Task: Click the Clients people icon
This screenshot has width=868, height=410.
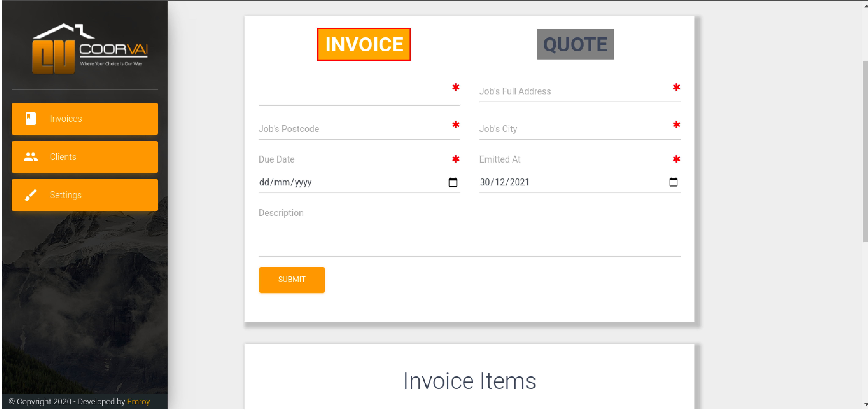Action: [31, 157]
